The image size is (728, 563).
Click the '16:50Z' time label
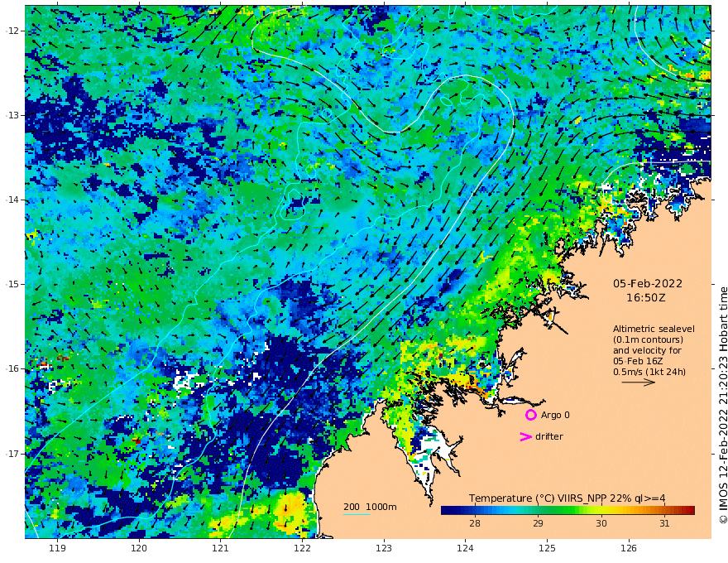[646, 298]
